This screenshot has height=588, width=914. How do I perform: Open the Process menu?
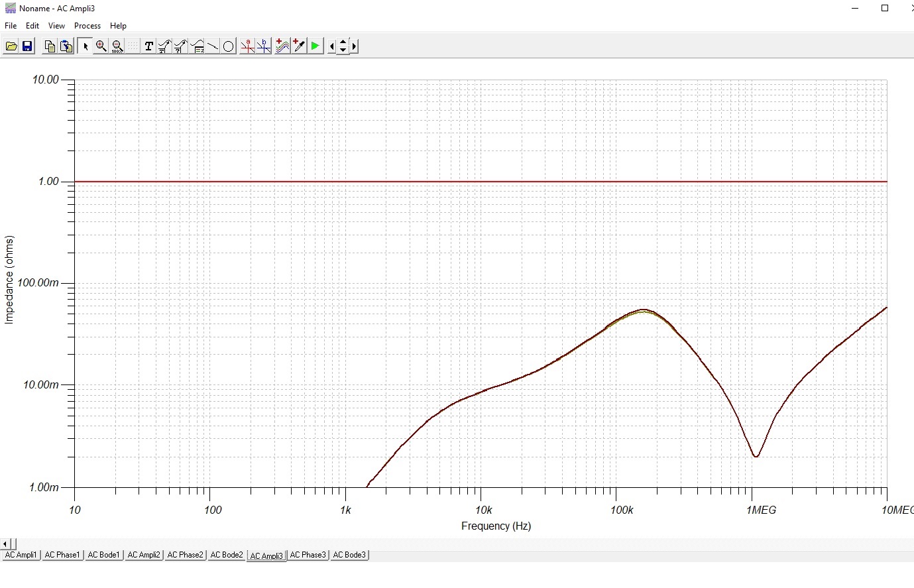click(87, 26)
